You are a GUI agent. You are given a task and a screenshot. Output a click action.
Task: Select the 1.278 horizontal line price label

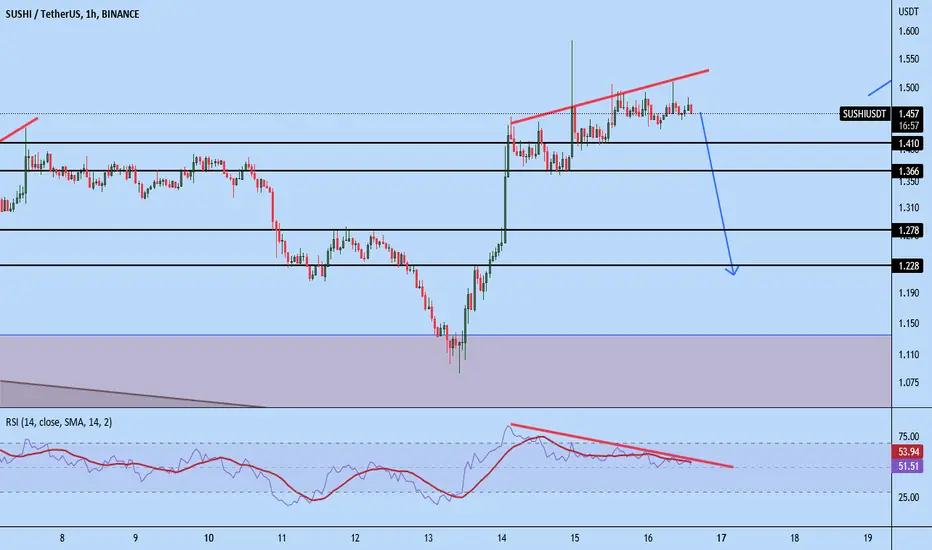tap(908, 230)
